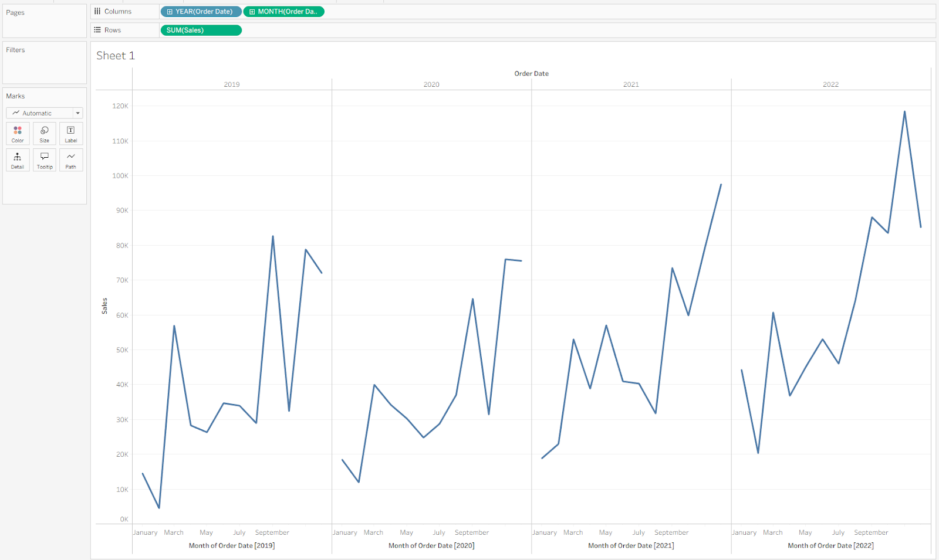Click the 90K axis tick label

(122, 211)
